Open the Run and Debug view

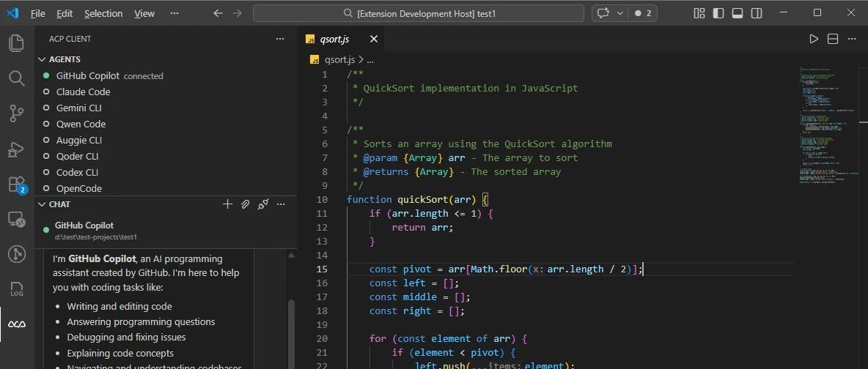coord(17,149)
